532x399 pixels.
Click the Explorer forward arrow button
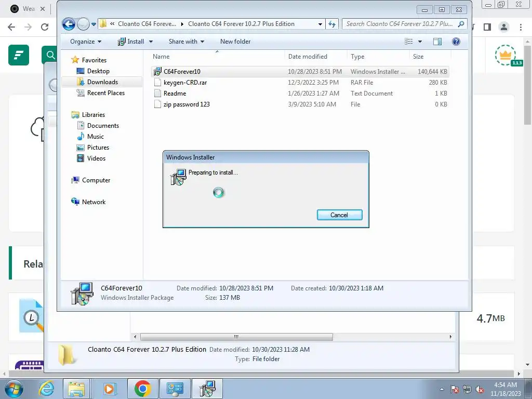click(x=83, y=24)
